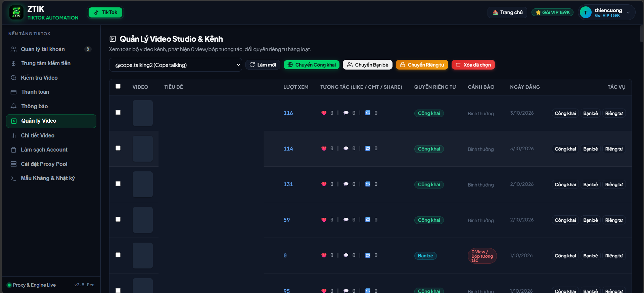Click the ZTIK logo icon
This screenshot has width=644, height=293.
tap(16, 12)
